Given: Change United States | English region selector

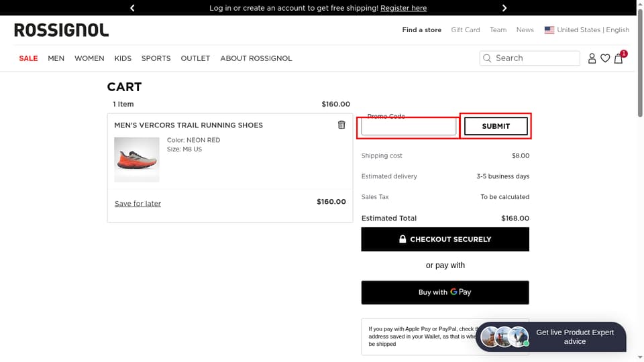Looking at the screenshot, I should point(587,29).
